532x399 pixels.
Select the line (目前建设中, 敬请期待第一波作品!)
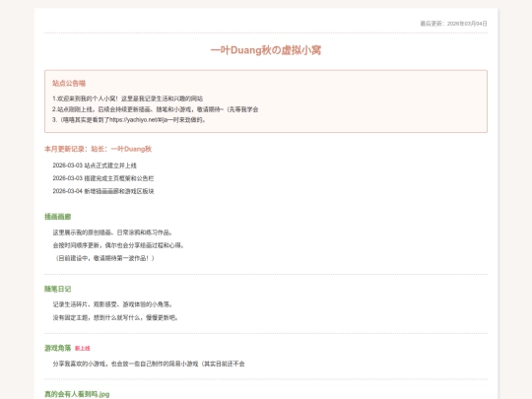[103, 258]
